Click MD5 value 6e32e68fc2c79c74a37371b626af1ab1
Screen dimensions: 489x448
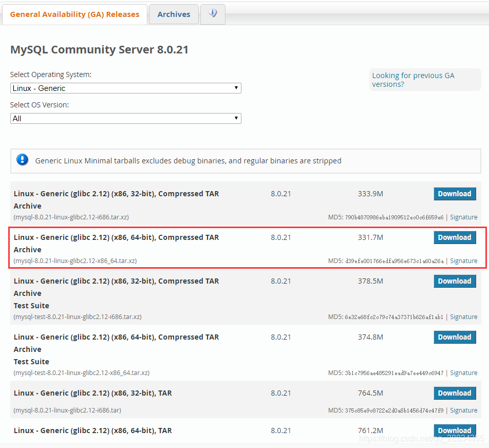(394, 318)
